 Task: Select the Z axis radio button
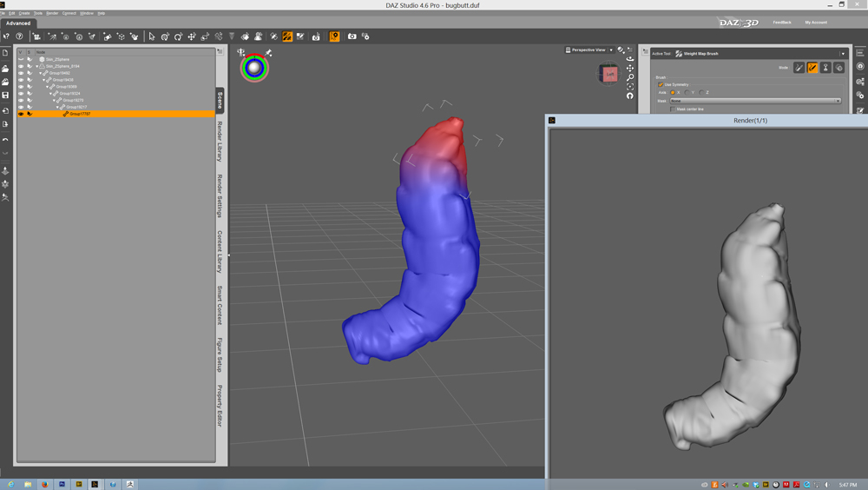[701, 93]
